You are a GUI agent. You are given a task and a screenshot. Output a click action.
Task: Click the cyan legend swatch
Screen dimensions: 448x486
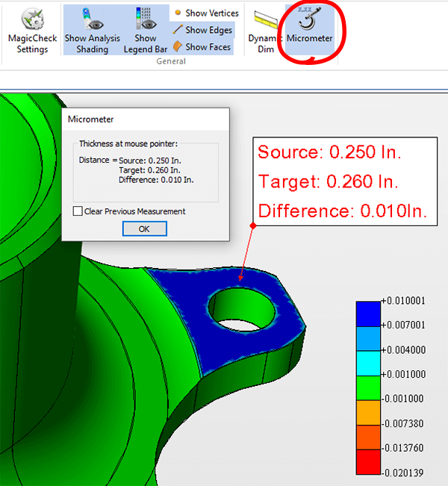tap(368, 364)
